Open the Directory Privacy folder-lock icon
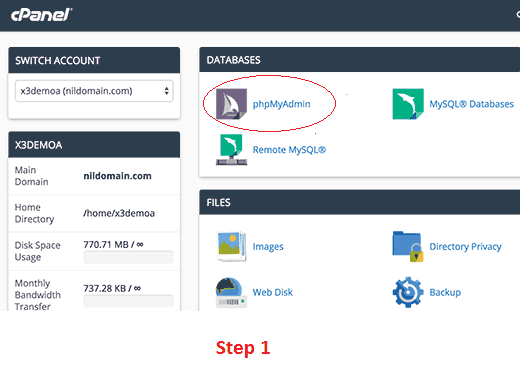 (408, 246)
